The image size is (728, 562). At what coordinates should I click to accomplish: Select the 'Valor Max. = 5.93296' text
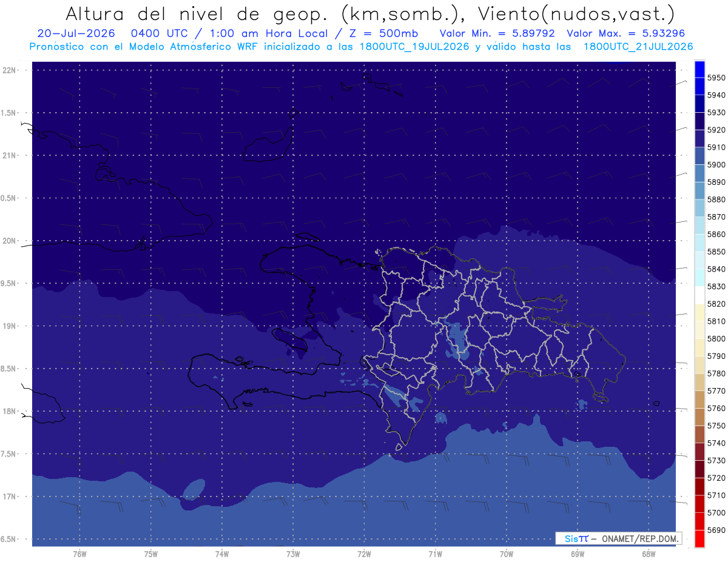click(626, 33)
